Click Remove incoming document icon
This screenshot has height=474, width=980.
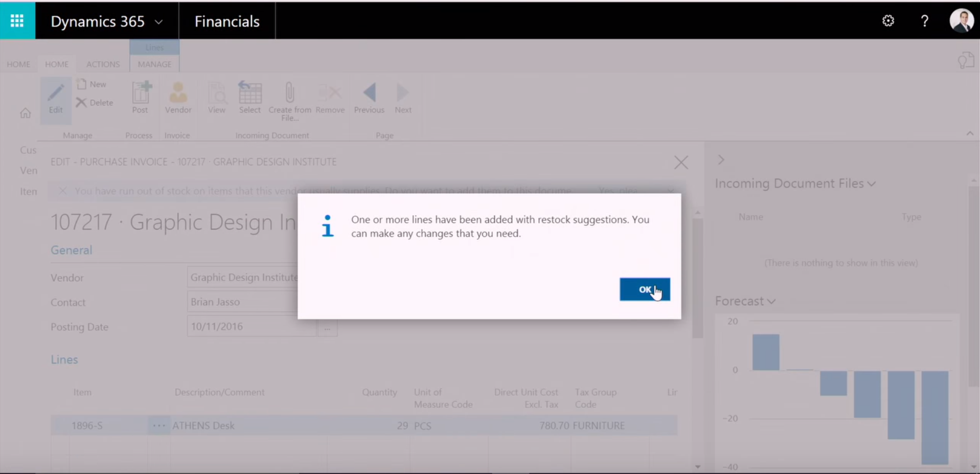coord(330,98)
